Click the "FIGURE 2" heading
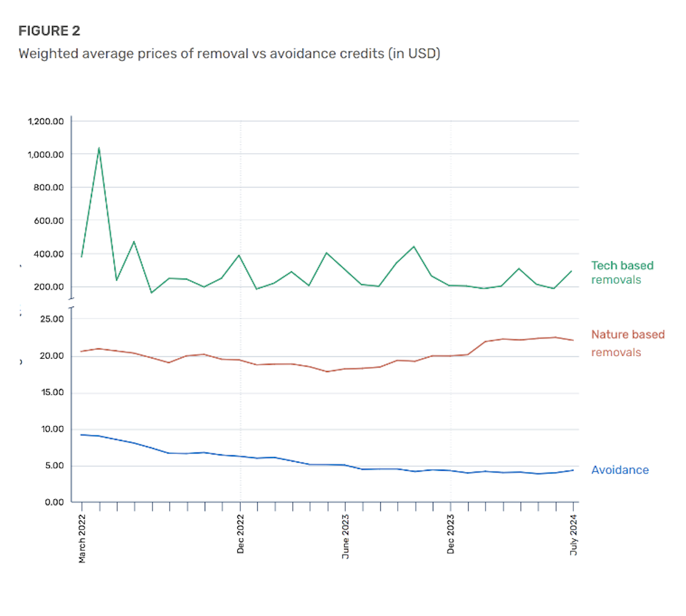 tap(49, 31)
